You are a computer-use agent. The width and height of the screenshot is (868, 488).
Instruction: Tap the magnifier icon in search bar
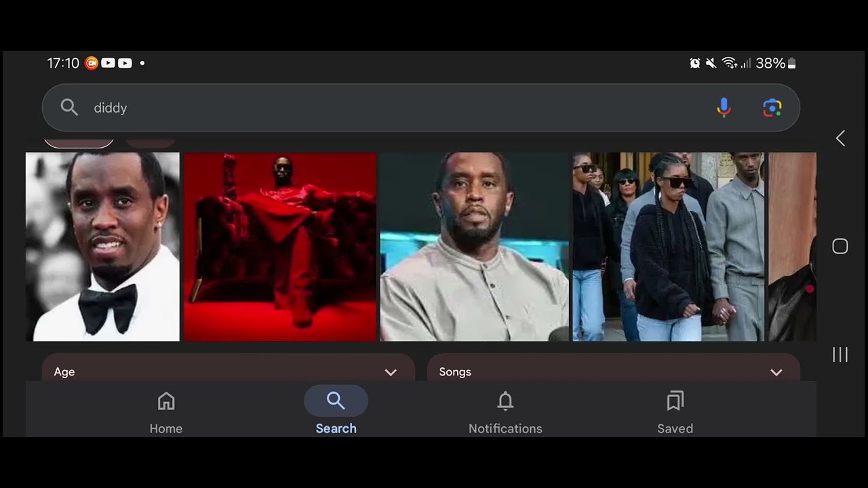coord(69,107)
